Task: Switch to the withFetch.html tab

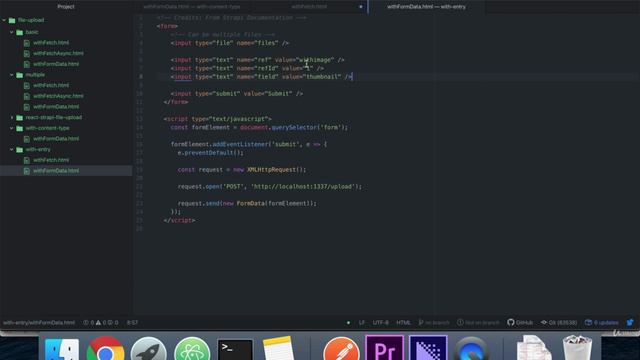Action: [x=309, y=7]
